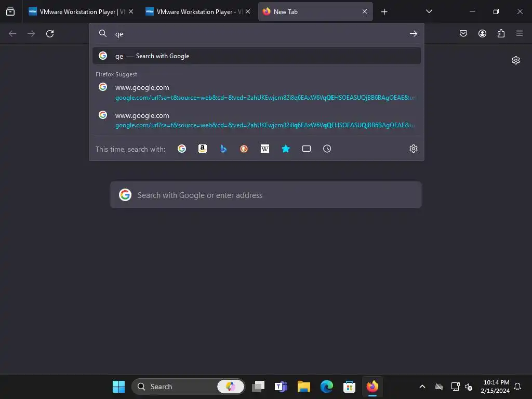Open a new tab with plus button
Viewport: 532px width, 399px height.
[x=384, y=12]
